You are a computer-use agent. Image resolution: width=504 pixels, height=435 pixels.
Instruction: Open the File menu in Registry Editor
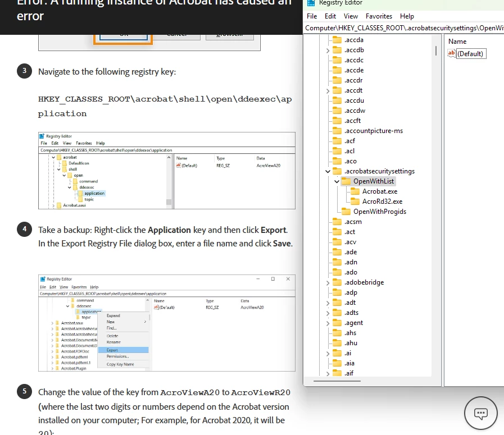pos(311,16)
